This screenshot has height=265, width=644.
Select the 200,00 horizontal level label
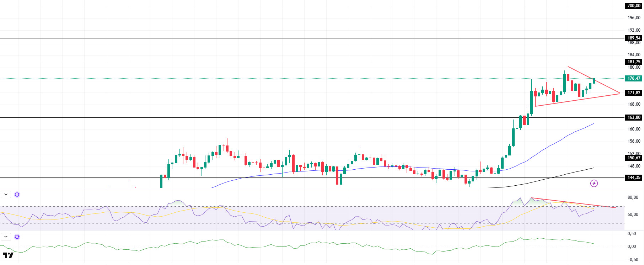634,6
